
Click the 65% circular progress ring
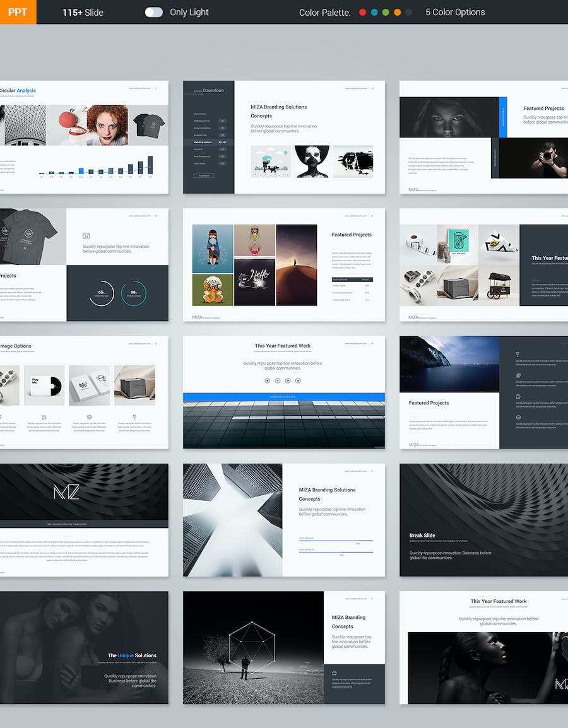[x=101, y=293]
